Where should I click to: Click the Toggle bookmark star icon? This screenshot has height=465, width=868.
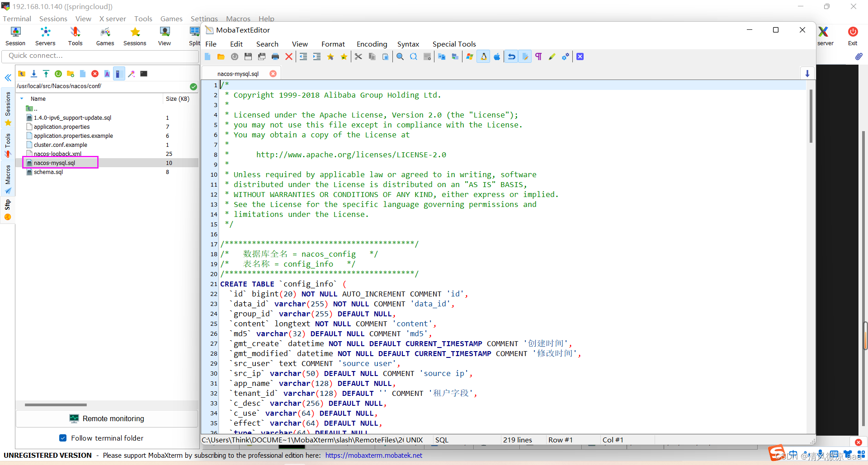(330, 56)
